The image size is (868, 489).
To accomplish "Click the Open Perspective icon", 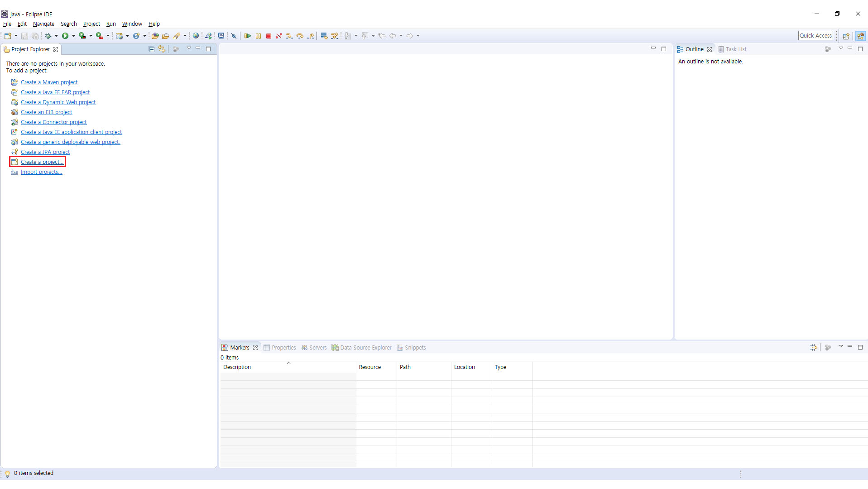I will [x=846, y=36].
